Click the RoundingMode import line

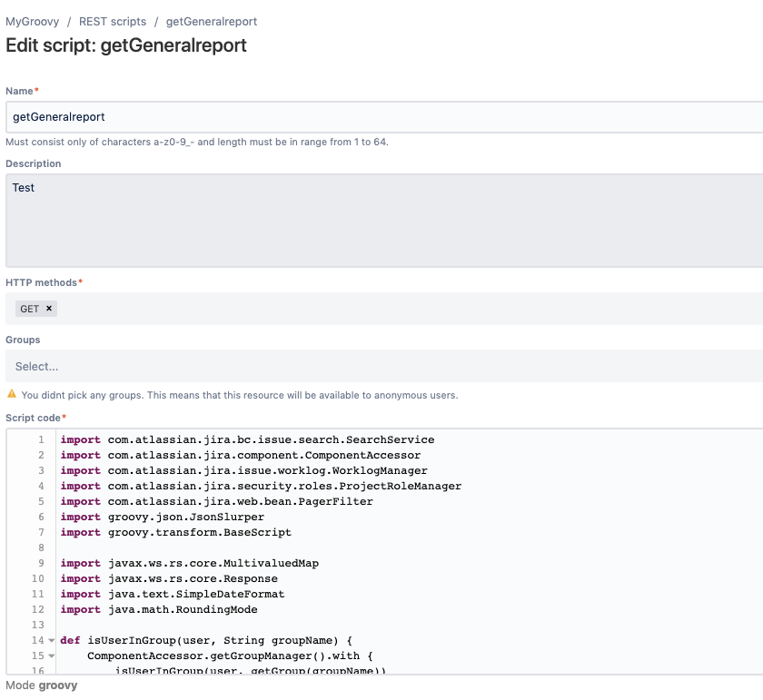click(159, 609)
